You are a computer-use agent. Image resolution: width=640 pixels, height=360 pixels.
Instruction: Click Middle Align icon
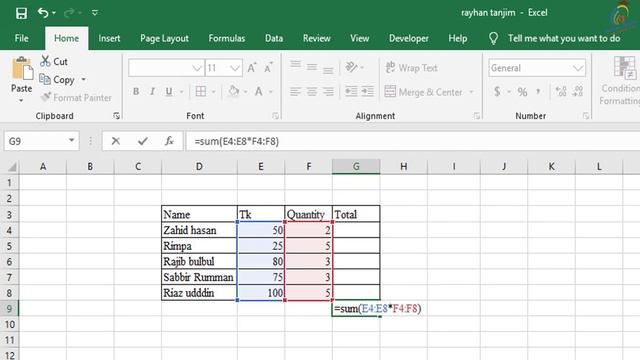(312, 67)
